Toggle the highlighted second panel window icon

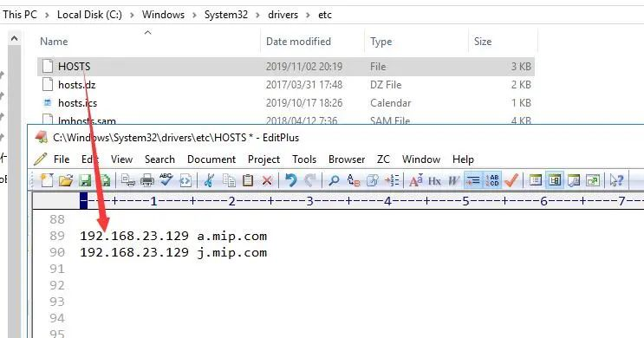[555, 180]
